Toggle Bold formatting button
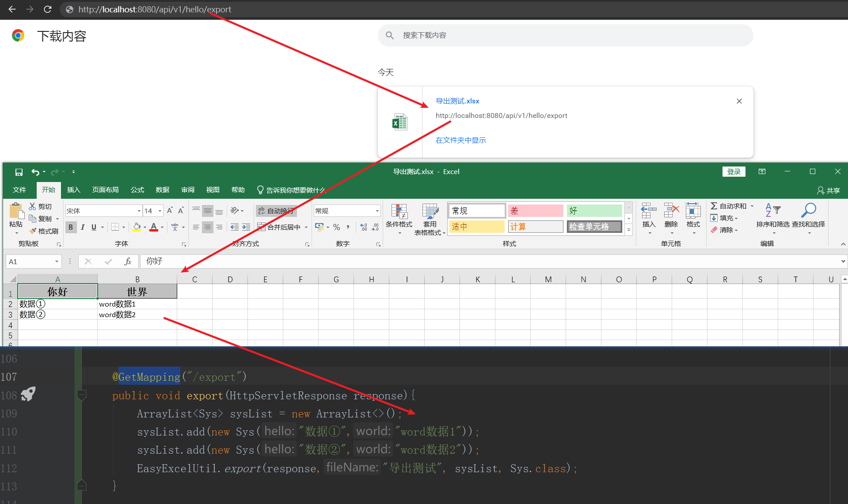Viewport: 848px width, 504px height. (x=71, y=227)
